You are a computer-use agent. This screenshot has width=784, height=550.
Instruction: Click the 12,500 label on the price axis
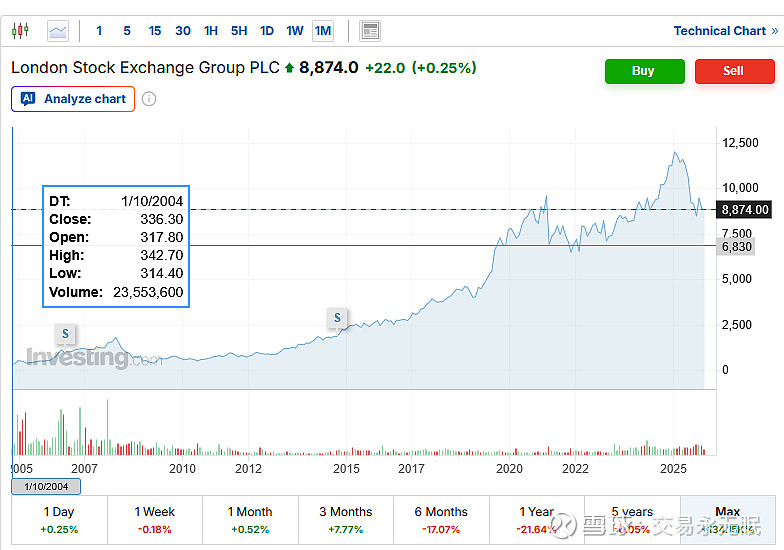740,143
